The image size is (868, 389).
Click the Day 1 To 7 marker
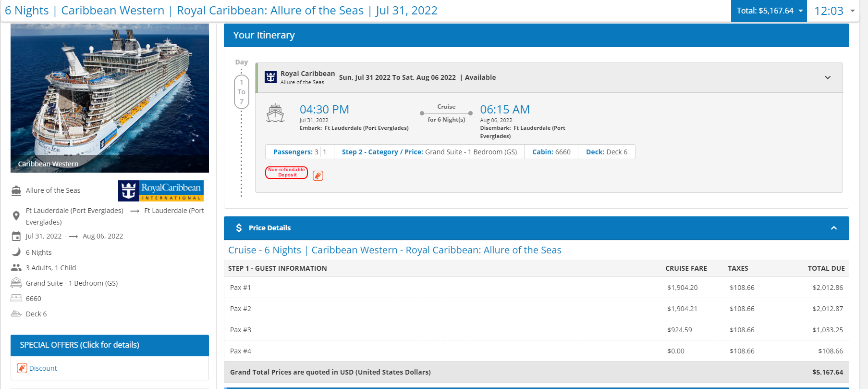242,91
